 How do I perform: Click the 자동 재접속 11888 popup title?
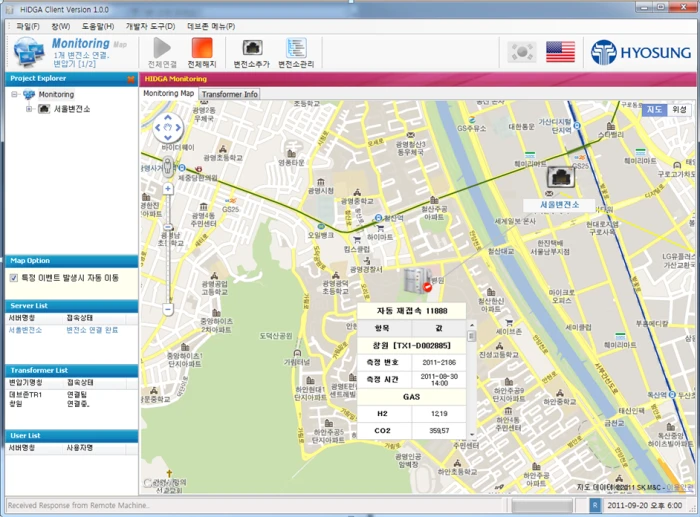pyautogui.click(x=412, y=311)
